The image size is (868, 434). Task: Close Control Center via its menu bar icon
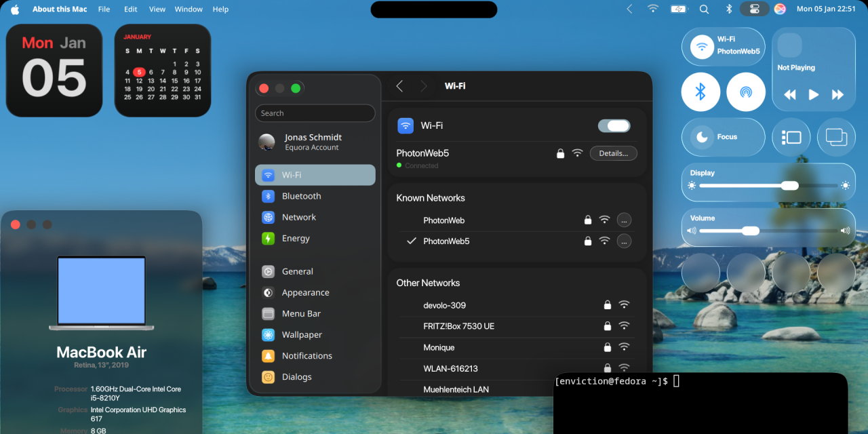[x=755, y=9]
